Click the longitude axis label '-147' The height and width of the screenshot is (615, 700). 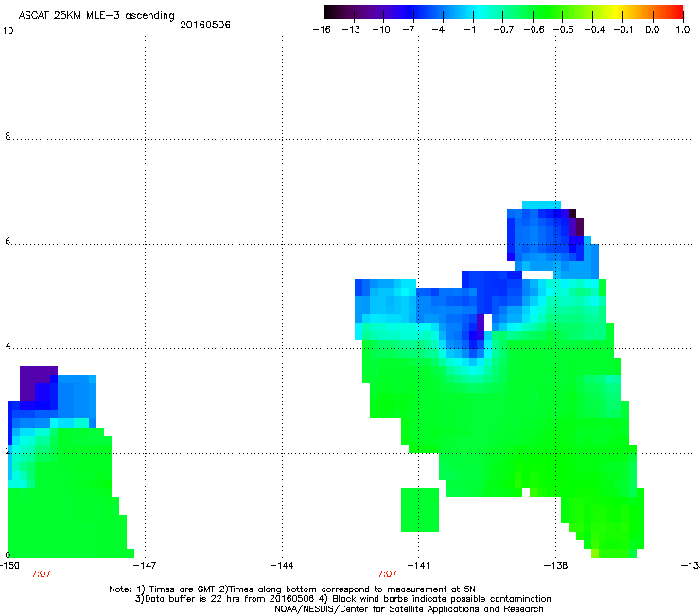pyautogui.click(x=145, y=565)
